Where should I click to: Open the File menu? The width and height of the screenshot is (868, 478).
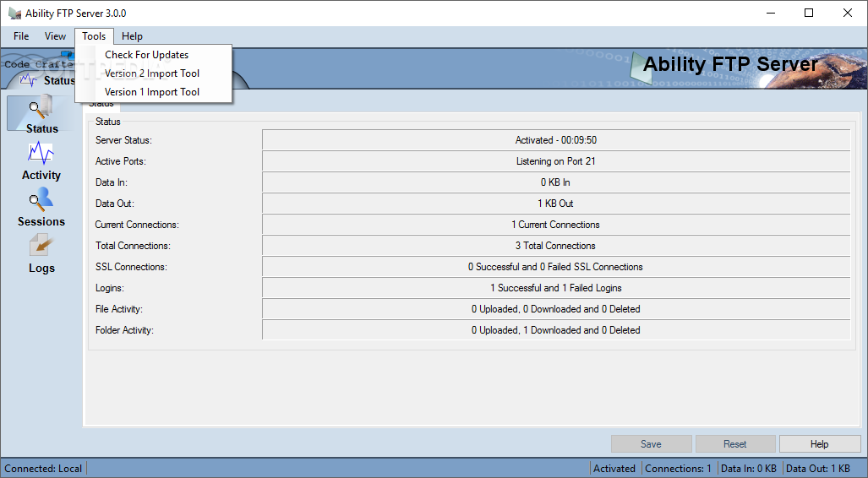[21, 36]
